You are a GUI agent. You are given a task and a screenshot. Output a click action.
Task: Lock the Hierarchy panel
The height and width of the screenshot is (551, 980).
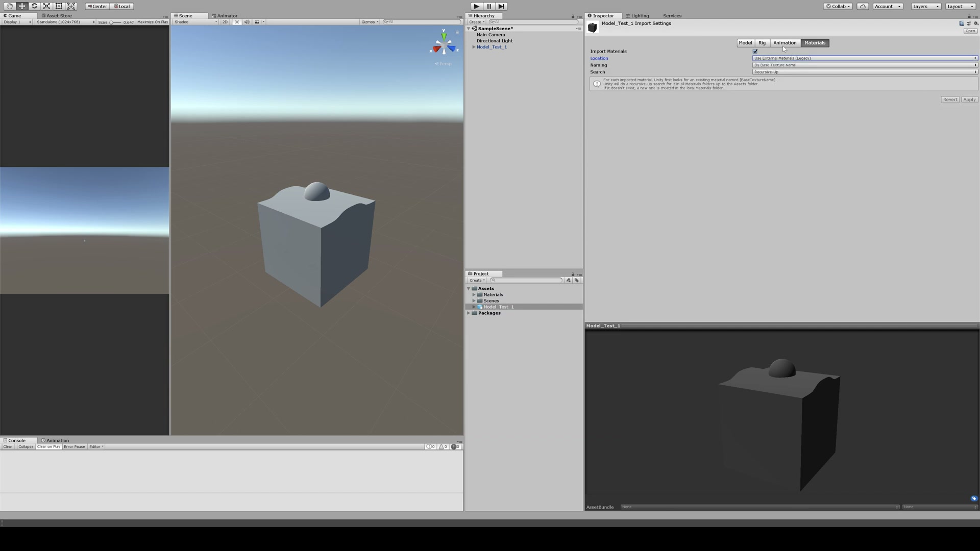[573, 16]
